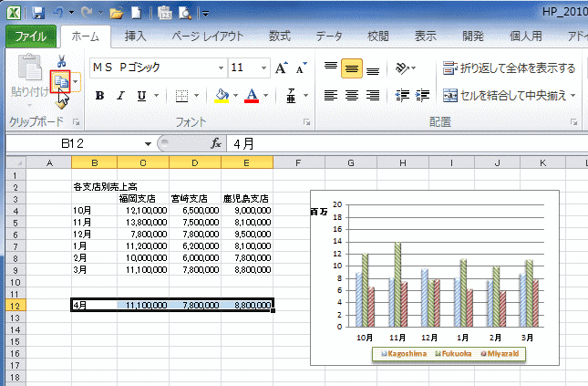Toggle Italic formatting

click(x=120, y=96)
